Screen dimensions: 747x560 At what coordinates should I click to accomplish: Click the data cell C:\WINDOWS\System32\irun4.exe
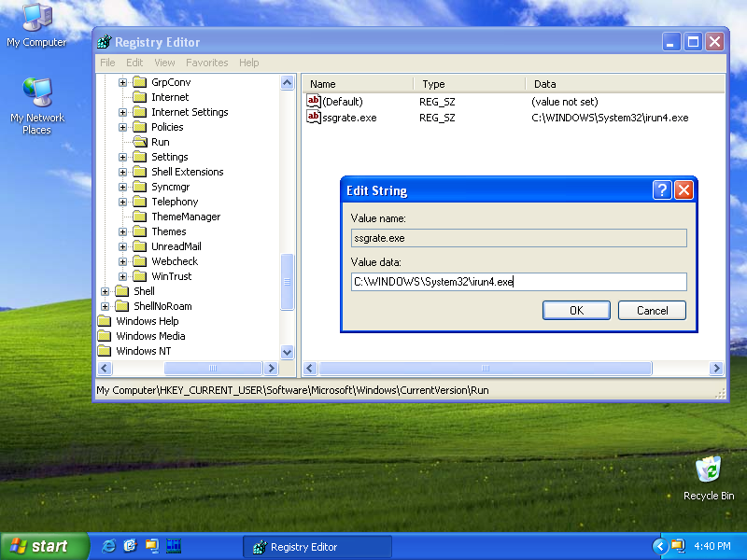point(610,118)
